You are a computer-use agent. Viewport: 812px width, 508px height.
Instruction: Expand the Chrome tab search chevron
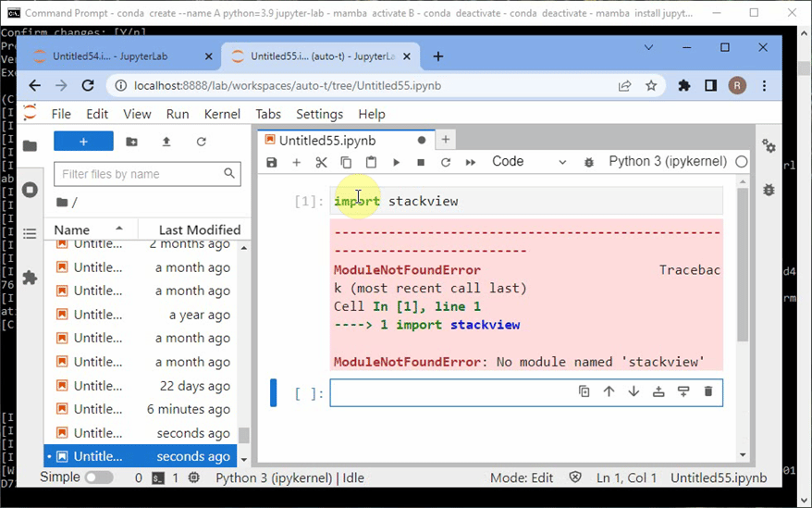(x=648, y=47)
